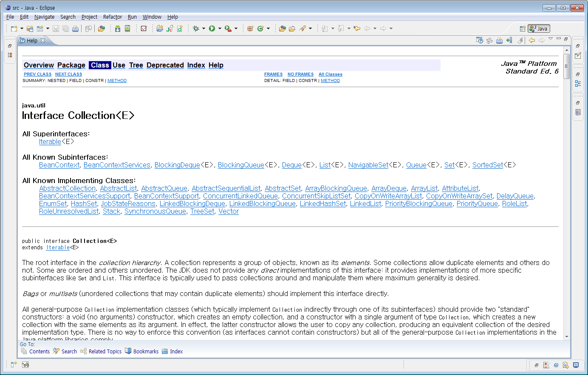Viewport: 588px width, 375px height.
Task: Expand the Next Annotation dropdown arrow
Action: click(x=333, y=28)
